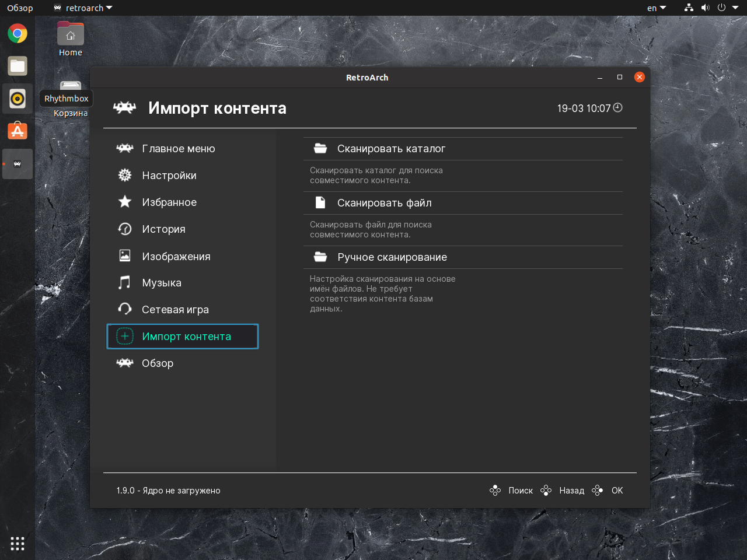This screenshot has width=747, height=560.
Task: Open the system power menu arrow
Action: click(x=735, y=8)
